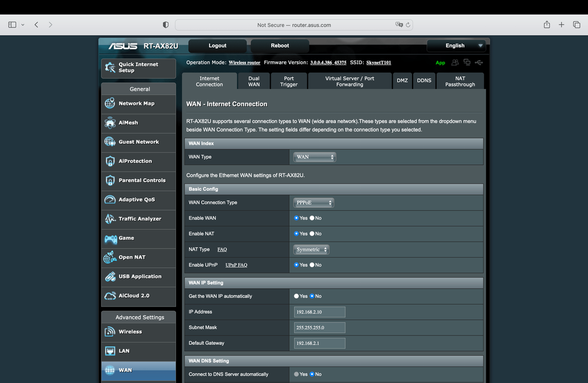The height and width of the screenshot is (383, 588).
Task: Open the UPnP FAQ link
Action: 236,265
